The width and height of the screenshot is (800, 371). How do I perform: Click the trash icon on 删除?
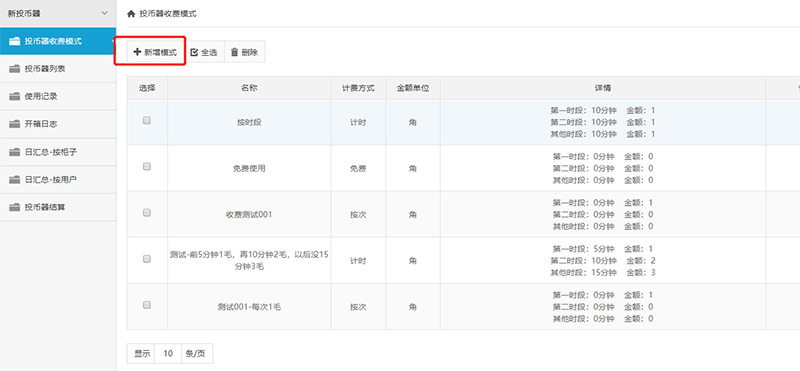(x=235, y=52)
